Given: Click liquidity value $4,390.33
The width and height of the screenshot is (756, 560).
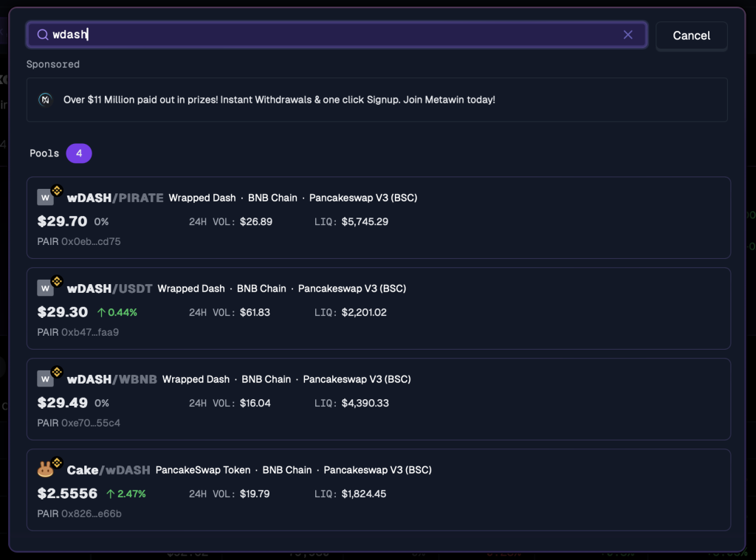Looking at the screenshot, I should (x=365, y=403).
